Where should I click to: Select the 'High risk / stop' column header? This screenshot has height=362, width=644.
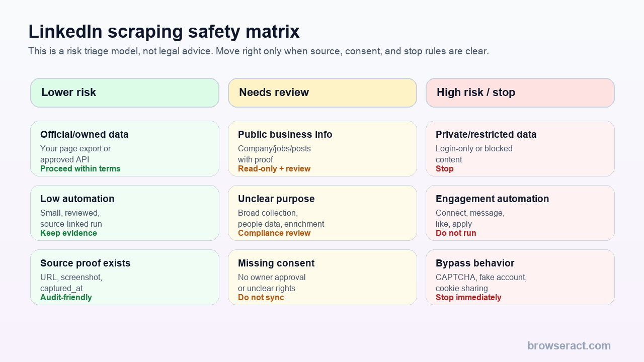tap(520, 93)
